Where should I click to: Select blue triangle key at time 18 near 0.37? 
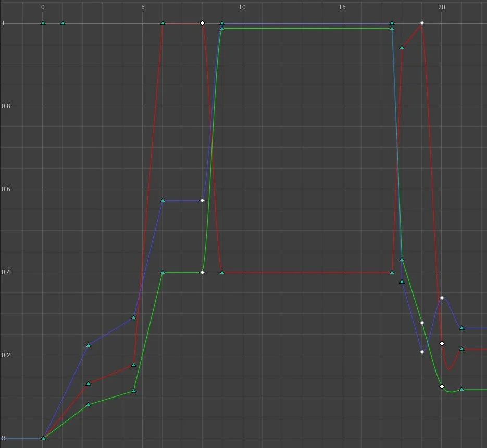(x=402, y=281)
